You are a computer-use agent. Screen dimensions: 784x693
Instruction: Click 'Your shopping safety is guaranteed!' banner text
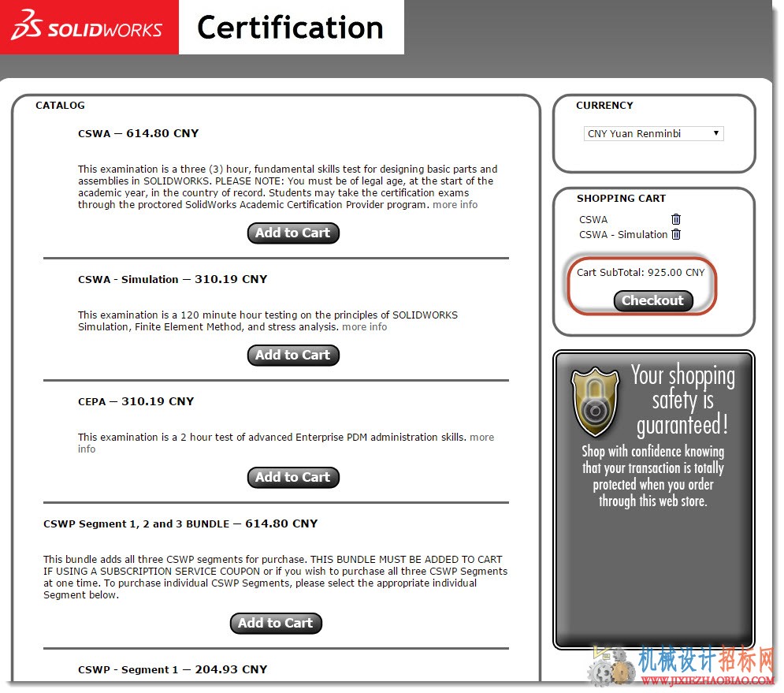(x=683, y=401)
